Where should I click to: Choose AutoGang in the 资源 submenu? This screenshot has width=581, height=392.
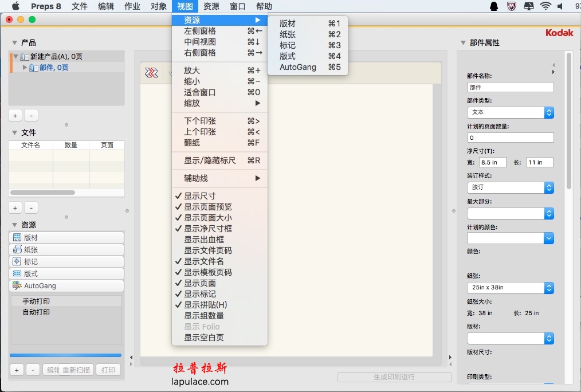pyautogui.click(x=298, y=67)
